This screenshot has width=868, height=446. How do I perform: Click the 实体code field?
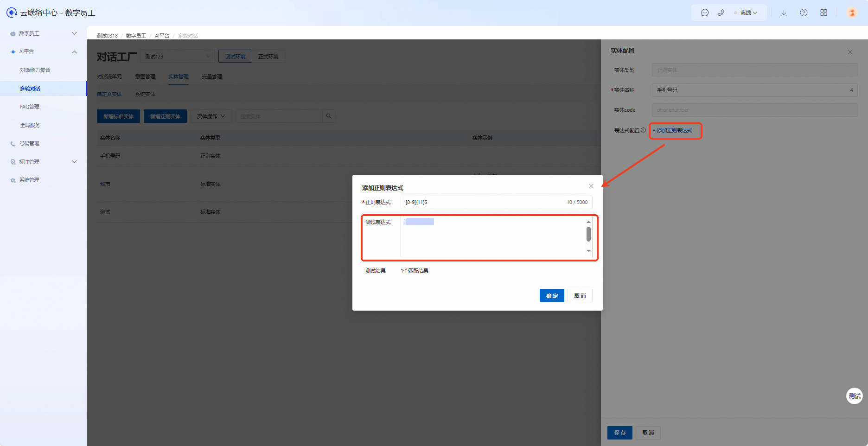(x=754, y=110)
